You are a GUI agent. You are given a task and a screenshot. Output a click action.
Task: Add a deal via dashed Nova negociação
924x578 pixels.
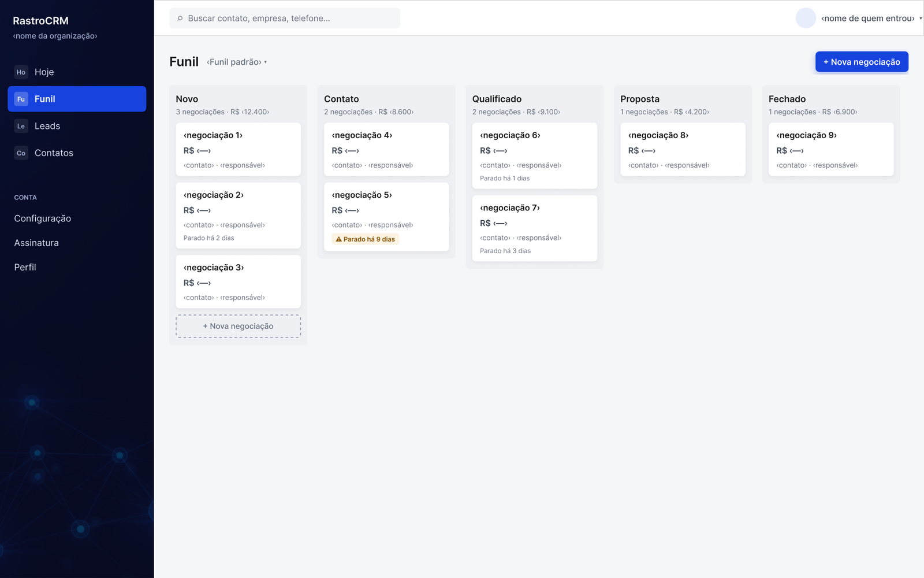[x=239, y=327]
